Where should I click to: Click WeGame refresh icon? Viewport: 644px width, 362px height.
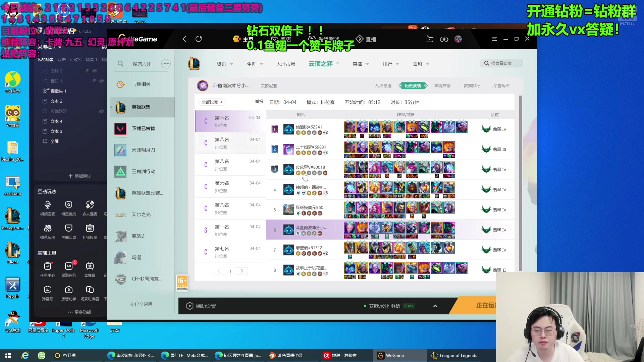[199, 39]
